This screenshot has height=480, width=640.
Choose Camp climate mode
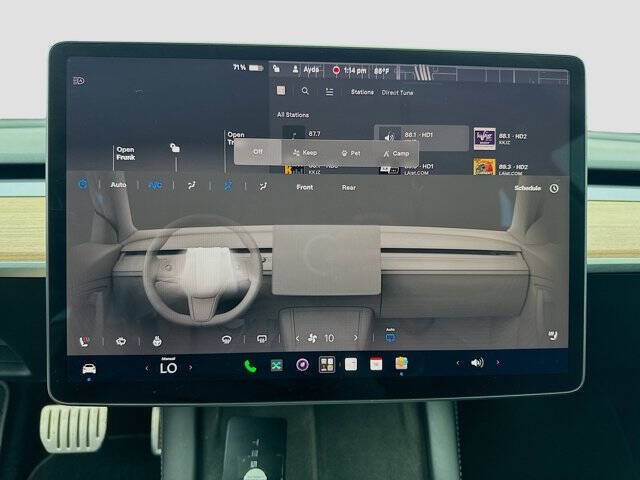pos(396,153)
